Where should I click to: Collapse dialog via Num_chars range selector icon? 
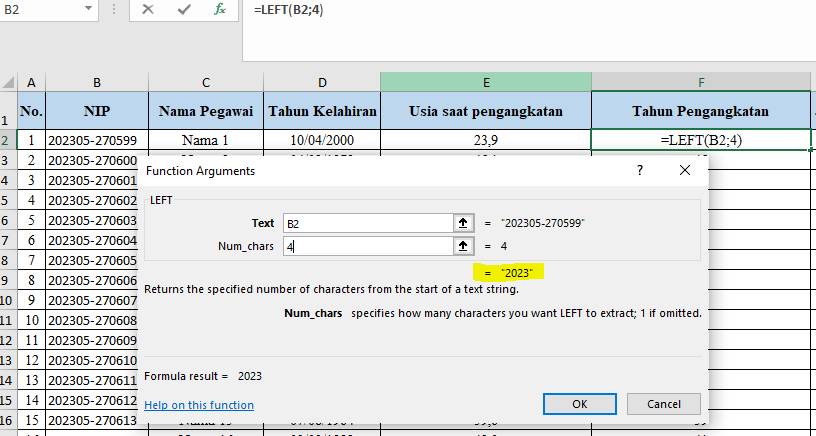tap(463, 246)
